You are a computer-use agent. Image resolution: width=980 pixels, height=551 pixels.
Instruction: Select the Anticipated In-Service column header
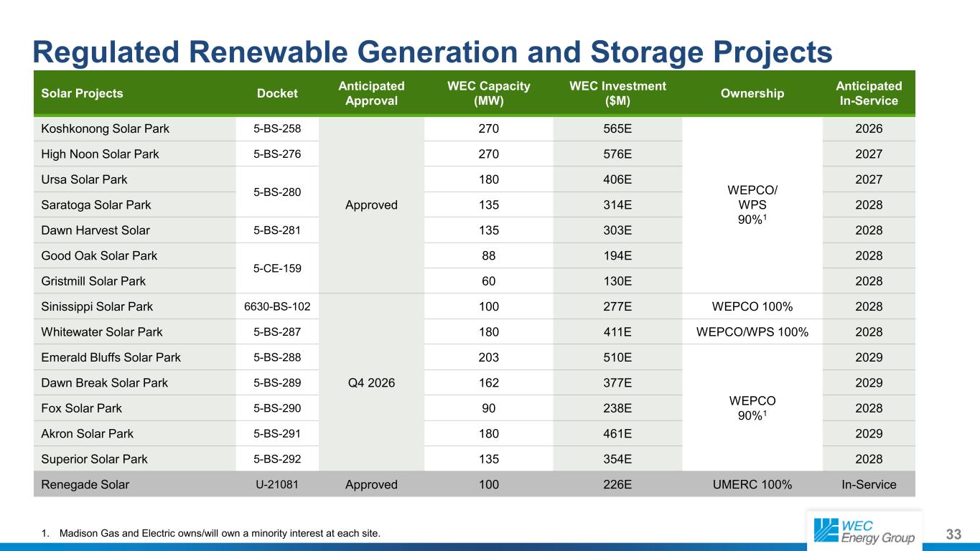click(x=869, y=93)
